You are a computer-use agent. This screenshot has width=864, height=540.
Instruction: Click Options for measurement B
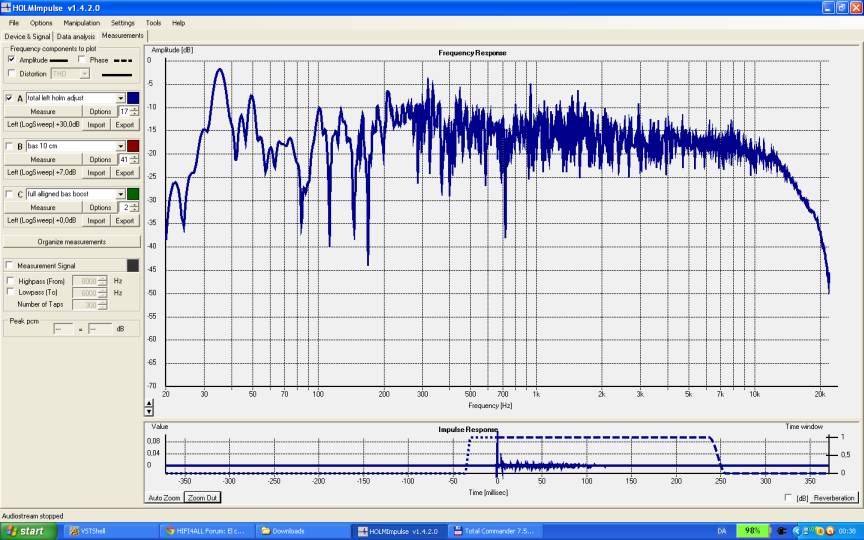pyautogui.click(x=100, y=159)
